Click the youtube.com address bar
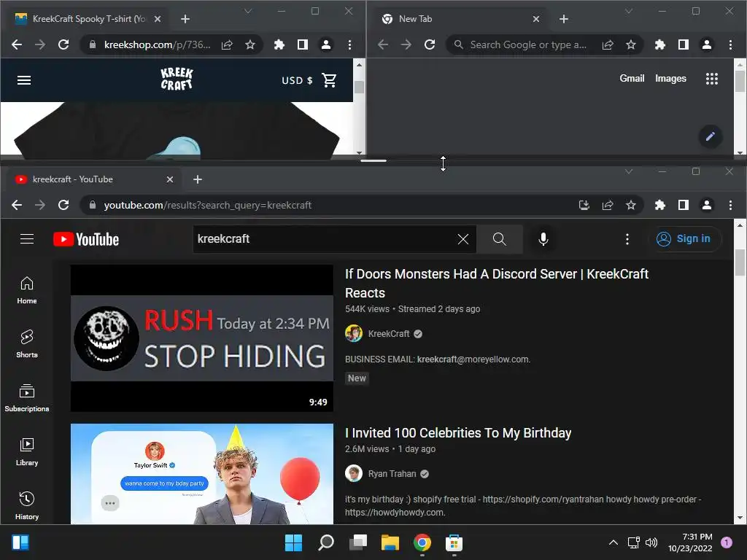747x560 pixels. [329, 205]
